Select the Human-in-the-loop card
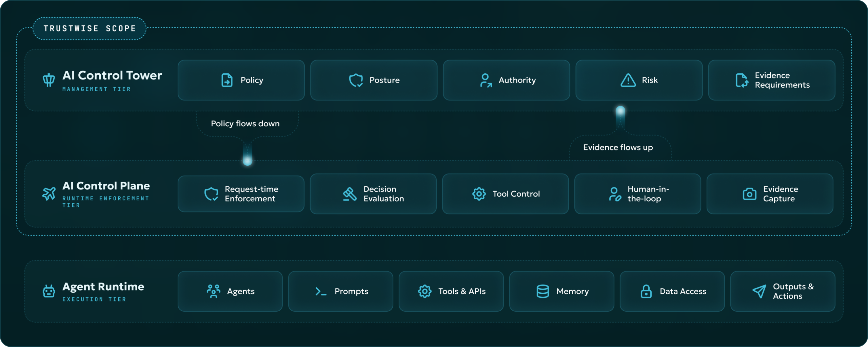Viewport: 868px width, 347px height. pos(637,194)
